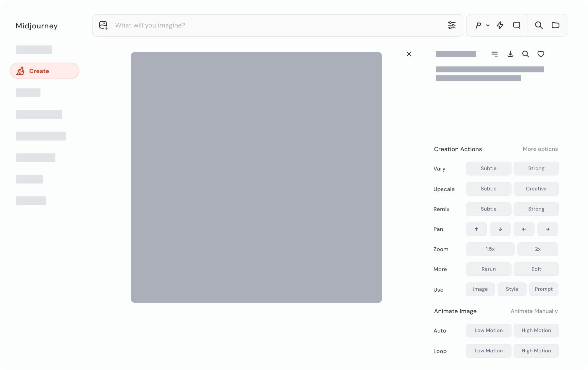
Task: Open Animate Manually options
Action: pos(534,311)
